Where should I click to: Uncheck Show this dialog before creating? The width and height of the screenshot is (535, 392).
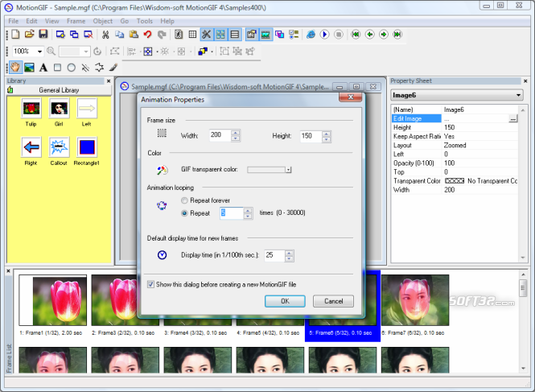point(150,284)
